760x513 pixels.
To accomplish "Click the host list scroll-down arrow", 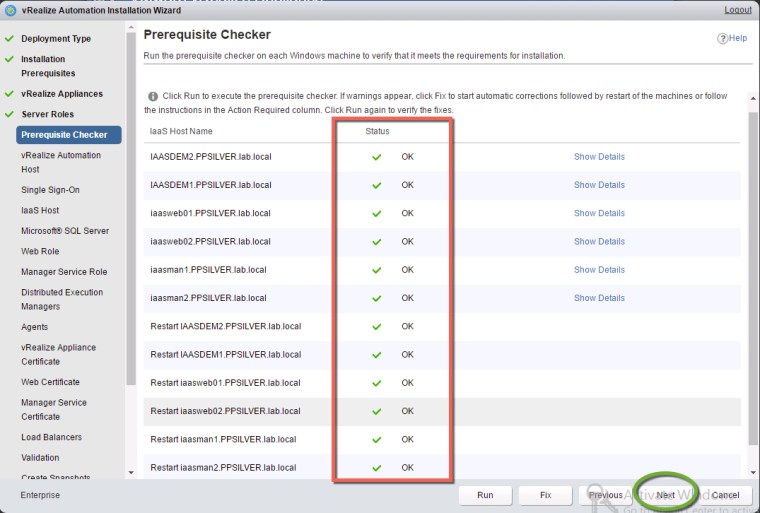I will (753, 472).
